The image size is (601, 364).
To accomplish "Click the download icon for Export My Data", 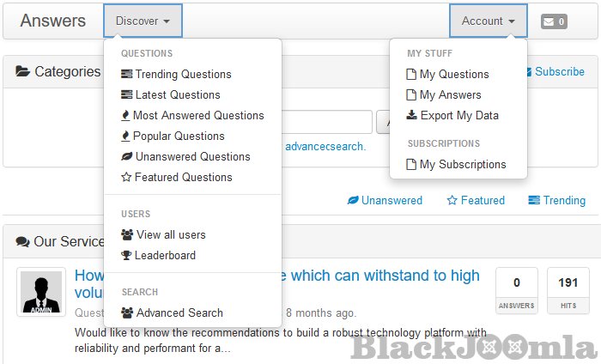I will click(x=411, y=115).
